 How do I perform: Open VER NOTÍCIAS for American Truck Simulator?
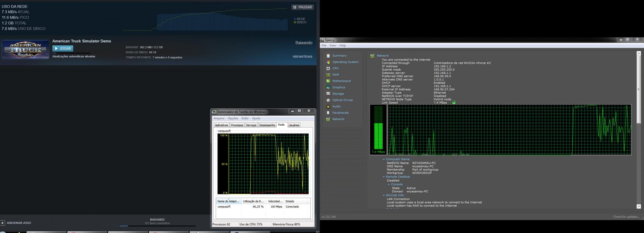coord(303,57)
